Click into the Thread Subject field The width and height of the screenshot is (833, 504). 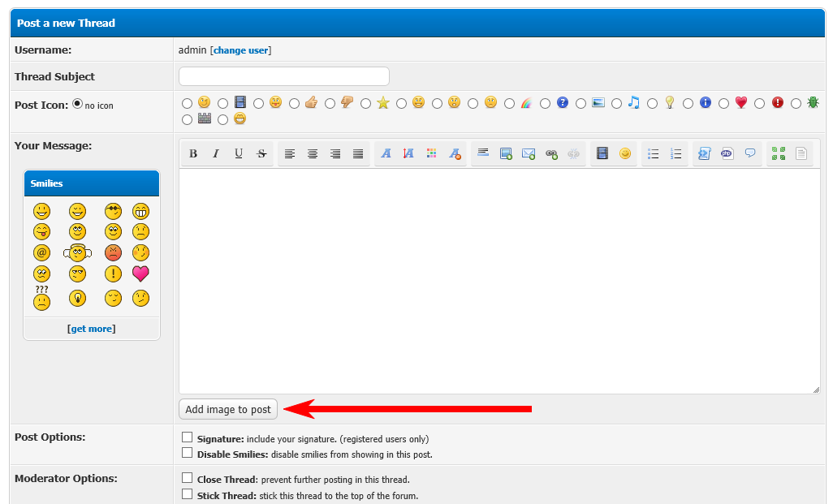[283, 76]
